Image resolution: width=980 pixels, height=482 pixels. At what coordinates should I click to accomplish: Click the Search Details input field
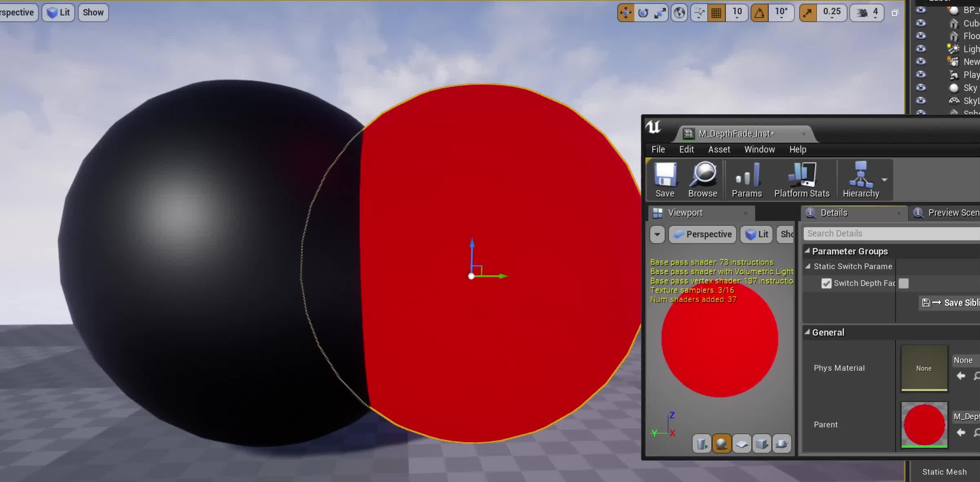point(889,233)
